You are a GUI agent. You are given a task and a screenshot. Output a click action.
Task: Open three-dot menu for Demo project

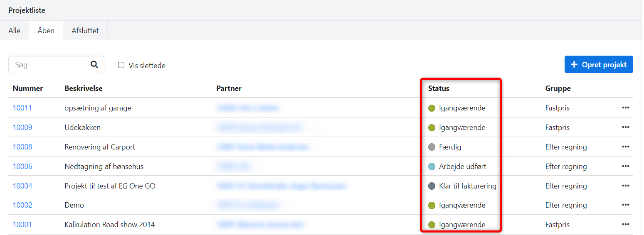(x=625, y=205)
